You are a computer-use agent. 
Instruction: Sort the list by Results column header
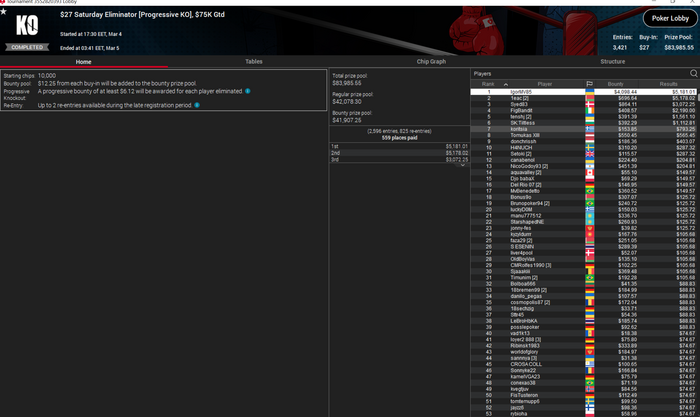tap(668, 84)
